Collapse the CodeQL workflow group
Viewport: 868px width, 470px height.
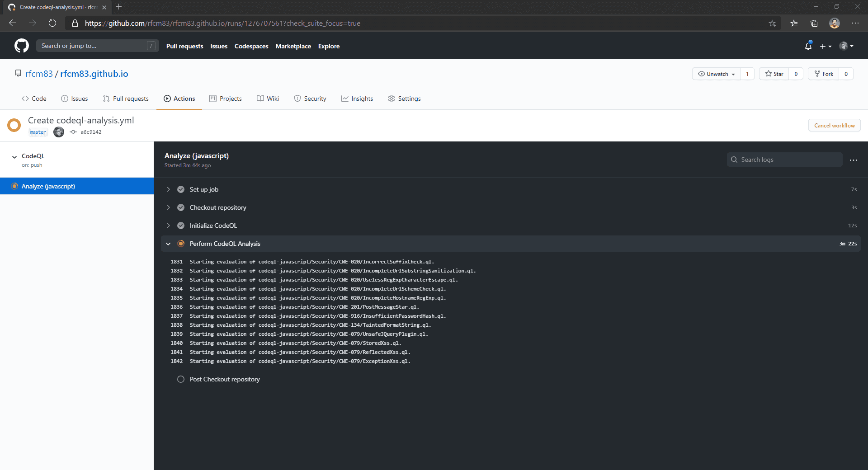pos(14,157)
